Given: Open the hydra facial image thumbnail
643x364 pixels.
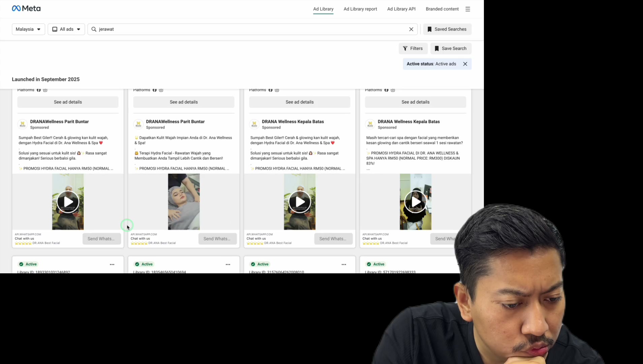Looking at the screenshot, I should pos(184,202).
